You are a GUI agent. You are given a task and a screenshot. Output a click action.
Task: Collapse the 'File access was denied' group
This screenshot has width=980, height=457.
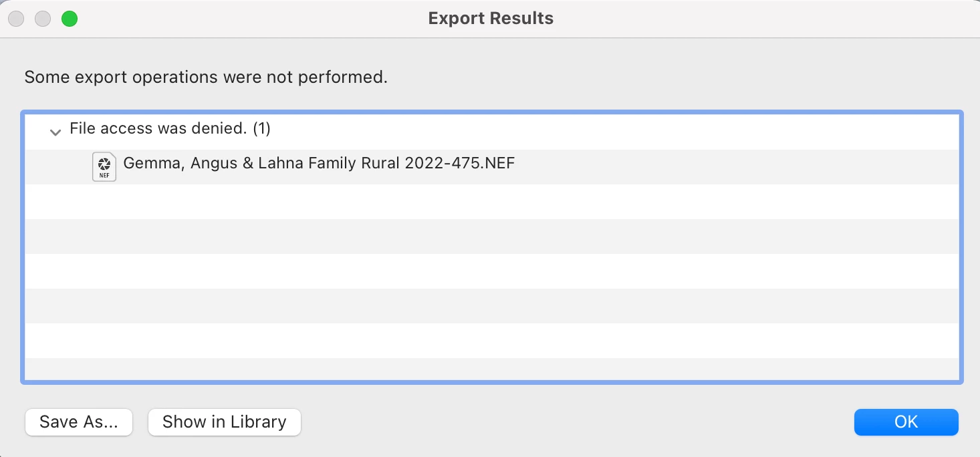pos(55,132)
